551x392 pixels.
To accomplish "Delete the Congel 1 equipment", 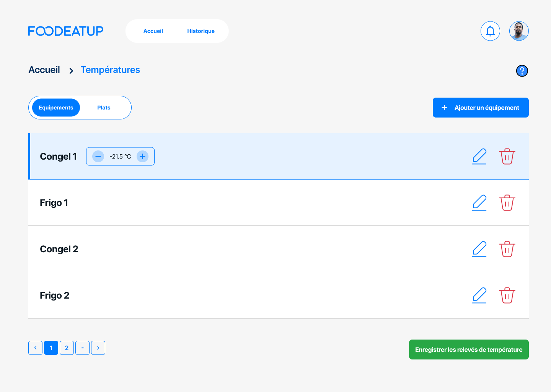I will click(x=507, y=157).
